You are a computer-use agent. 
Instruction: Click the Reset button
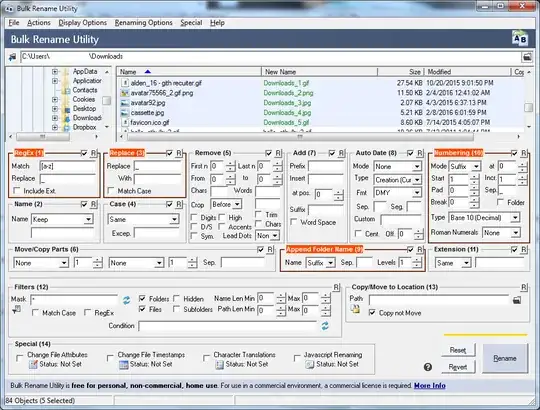(458, 350)
